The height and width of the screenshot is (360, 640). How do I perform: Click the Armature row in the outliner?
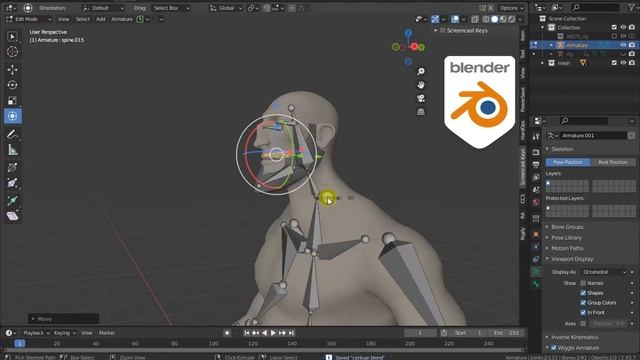[x=584, y=45]
